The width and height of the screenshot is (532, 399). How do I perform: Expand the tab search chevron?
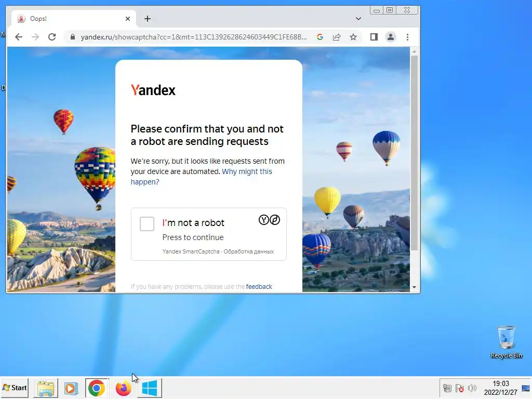[x=358, y=19]
